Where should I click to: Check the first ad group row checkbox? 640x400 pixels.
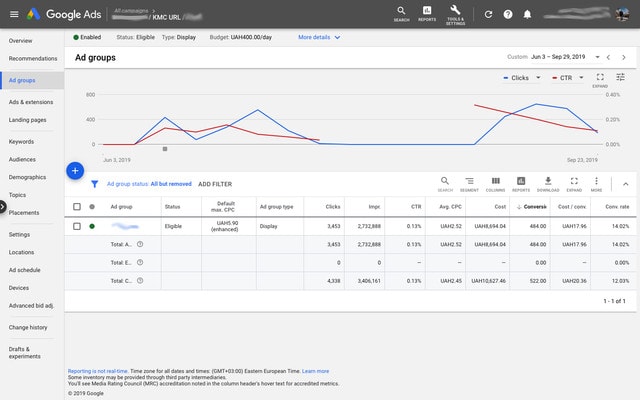(x=77, y=226)
